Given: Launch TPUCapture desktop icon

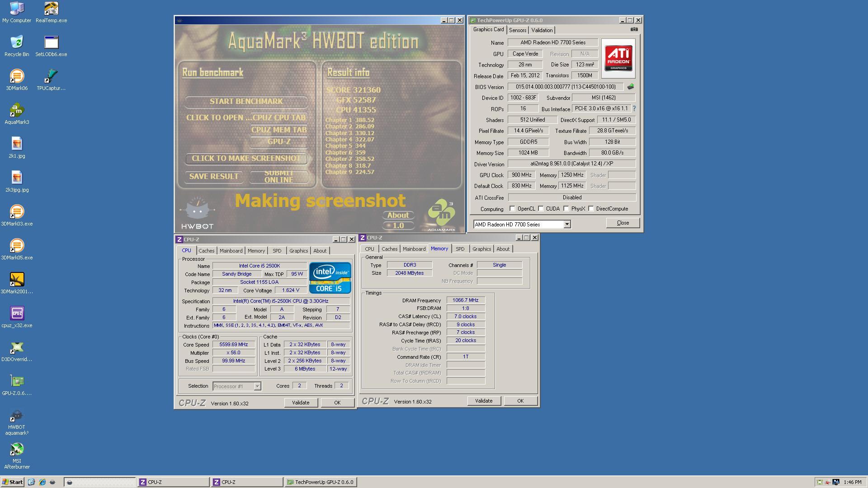Looking at the screenshot, I should pos(51,80).
